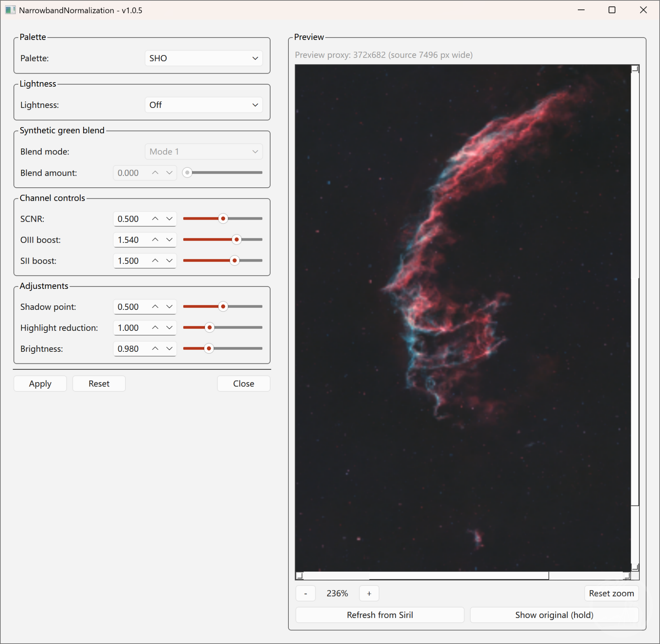Zoom in preview with plus button
The image size is (660, 644).
pos(369,593)
